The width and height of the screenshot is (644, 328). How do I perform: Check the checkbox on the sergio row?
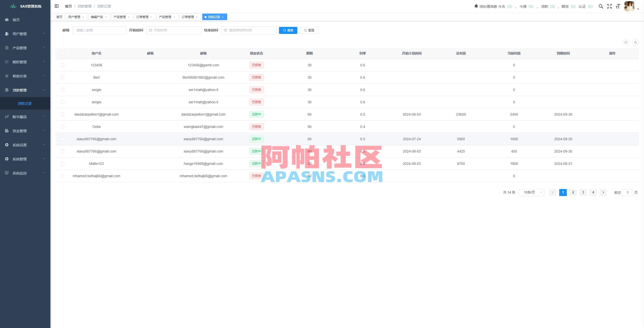[x=62, y=90]
